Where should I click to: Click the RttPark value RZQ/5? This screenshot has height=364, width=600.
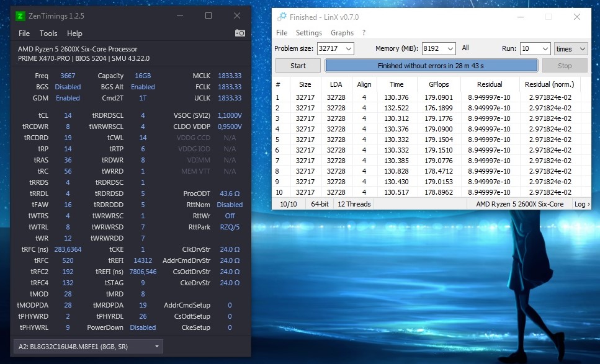point(230,227)
